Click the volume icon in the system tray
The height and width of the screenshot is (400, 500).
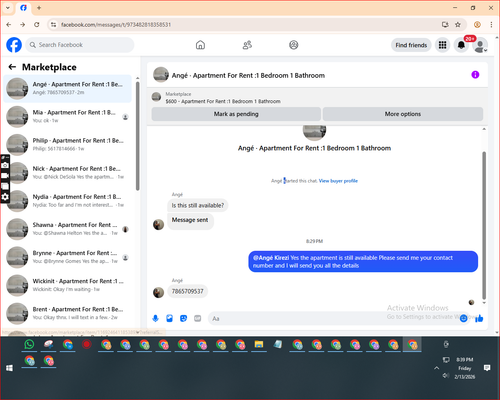(445, 376)
